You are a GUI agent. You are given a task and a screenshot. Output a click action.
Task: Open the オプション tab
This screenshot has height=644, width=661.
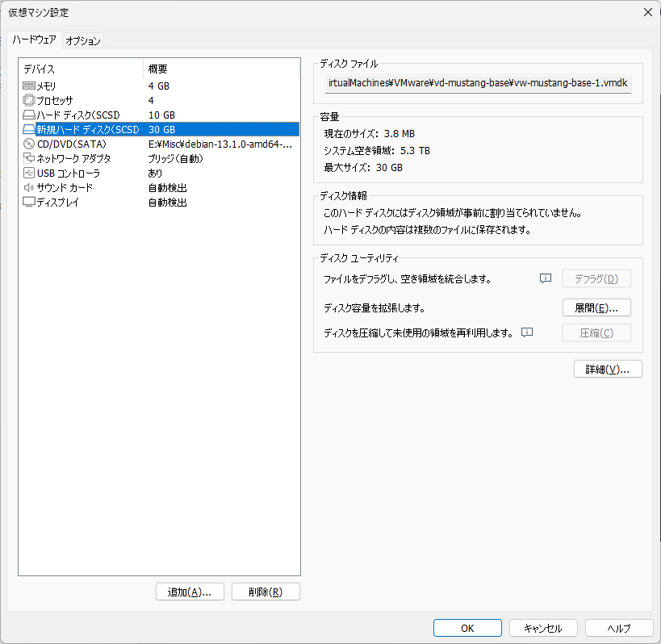coord(83,40)
